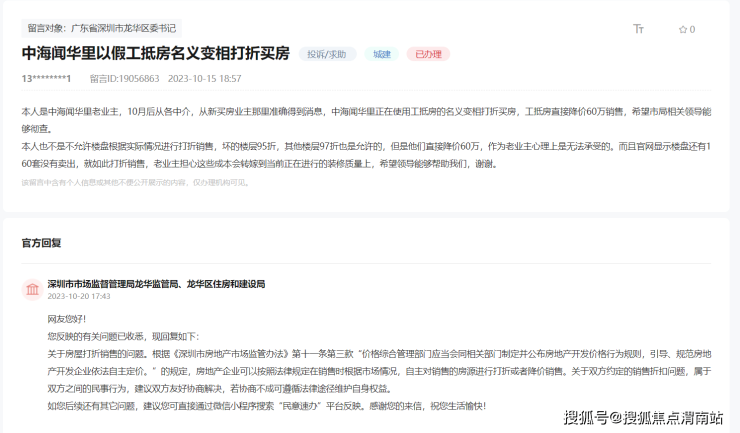Click the 已办理 status tag
This screenshot has height=433, width=740.
click(x=428, y=54)
